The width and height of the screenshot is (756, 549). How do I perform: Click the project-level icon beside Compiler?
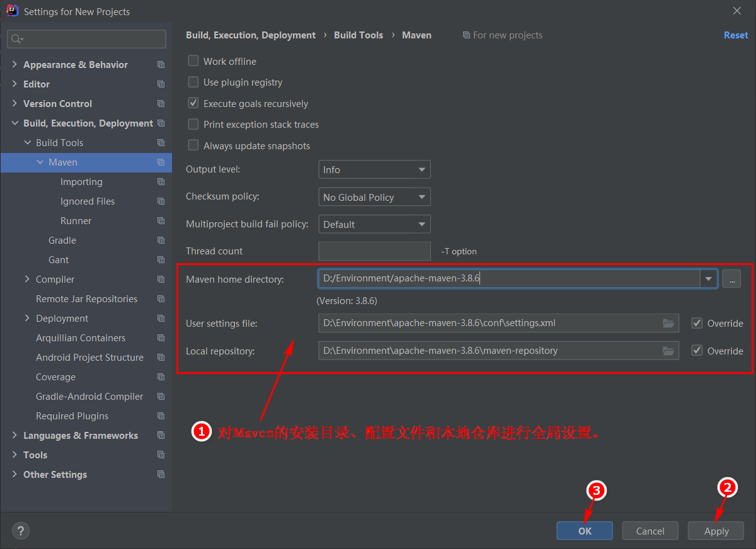161,280
